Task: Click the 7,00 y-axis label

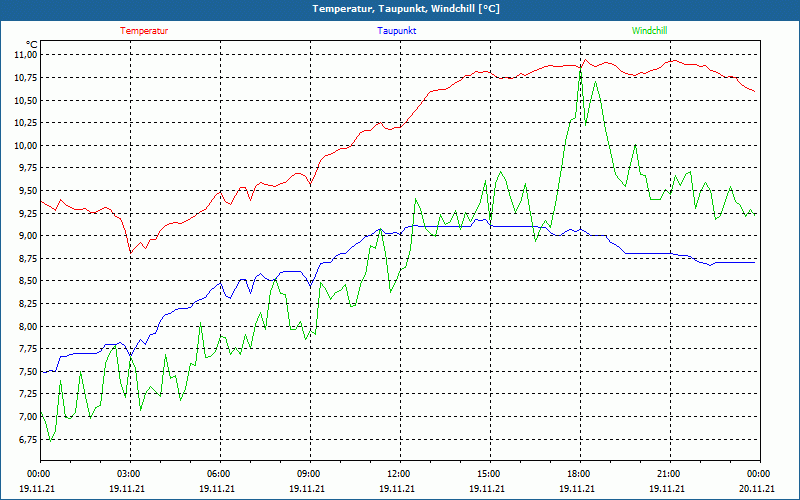Action: [x=27, y=417]
